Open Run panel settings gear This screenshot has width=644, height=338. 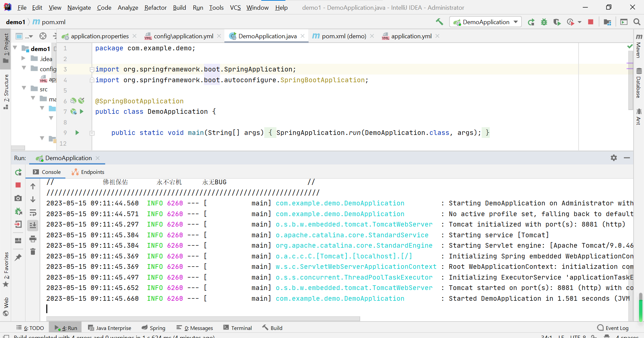(x=614, y=158)
